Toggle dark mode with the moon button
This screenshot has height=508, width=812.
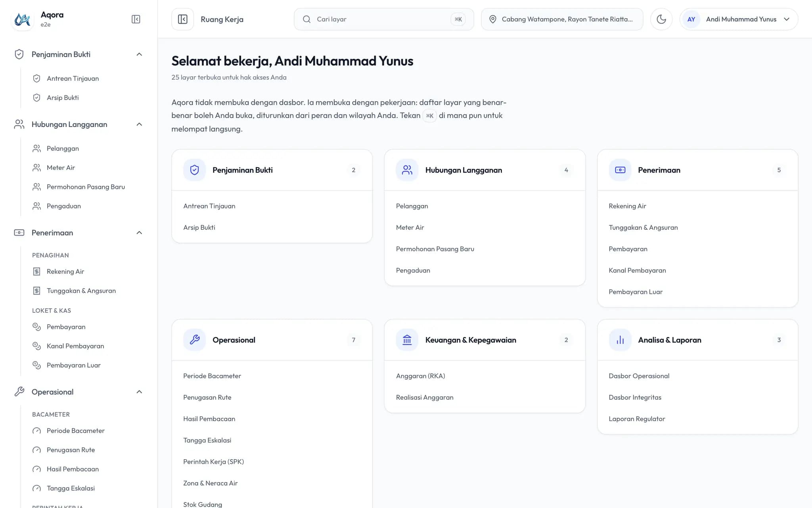coord(661,19)
